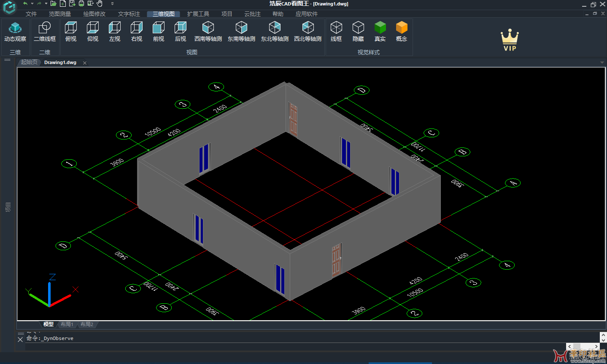Screen dimensions: 607x364
Task: Close the Drawing1.dwg tab
Action: [85, 63]
